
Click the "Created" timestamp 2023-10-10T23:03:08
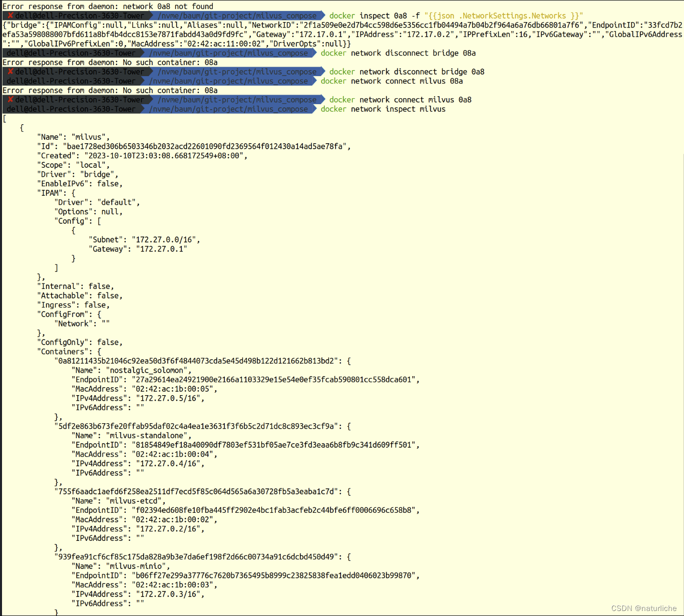165,156
